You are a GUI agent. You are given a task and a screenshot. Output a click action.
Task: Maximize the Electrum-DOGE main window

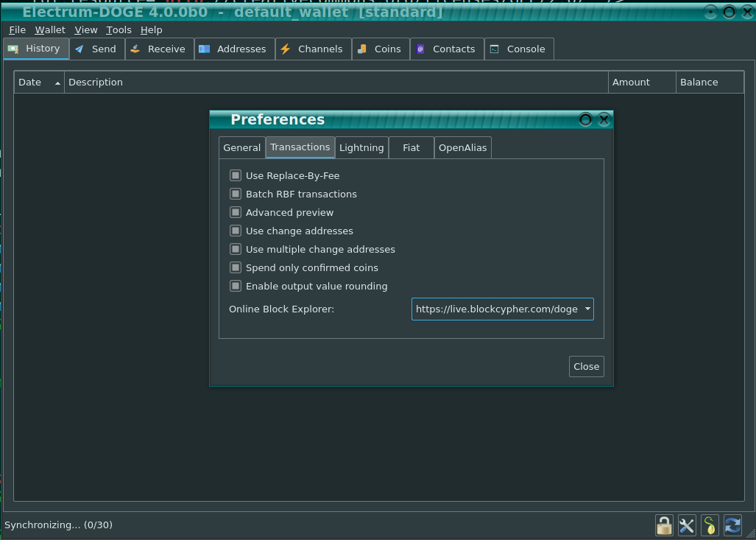[x=729, y=12]
